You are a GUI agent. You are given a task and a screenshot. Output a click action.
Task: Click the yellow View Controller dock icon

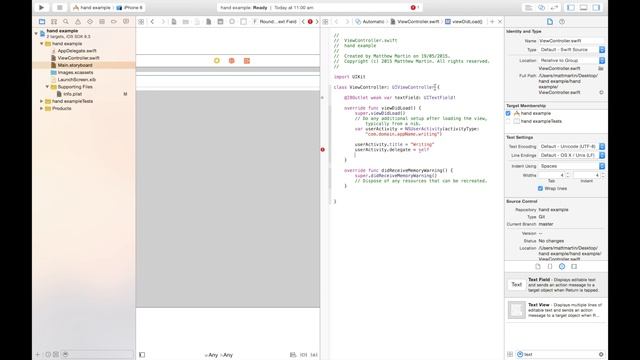(217, 60)
